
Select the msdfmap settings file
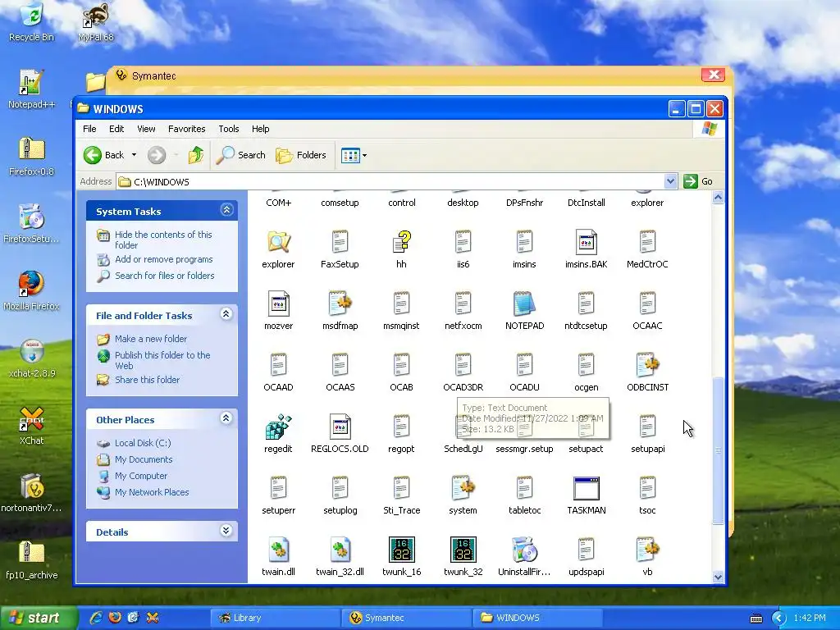coord(340,304)
